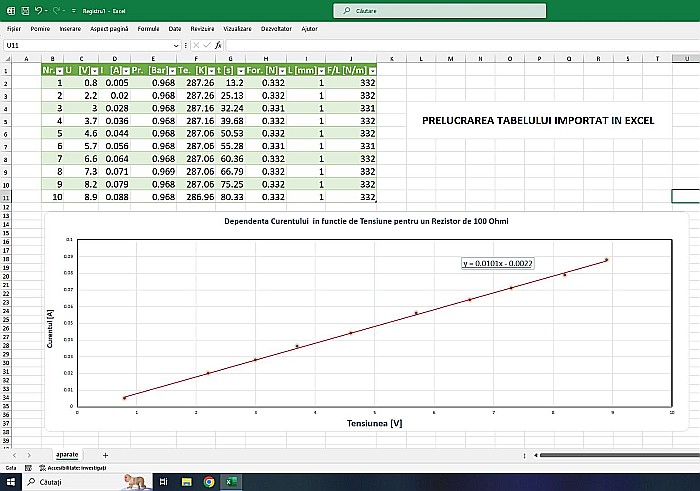Click the Excel app icon in title bar
This screenshot has width=700, height=491.
11,11
